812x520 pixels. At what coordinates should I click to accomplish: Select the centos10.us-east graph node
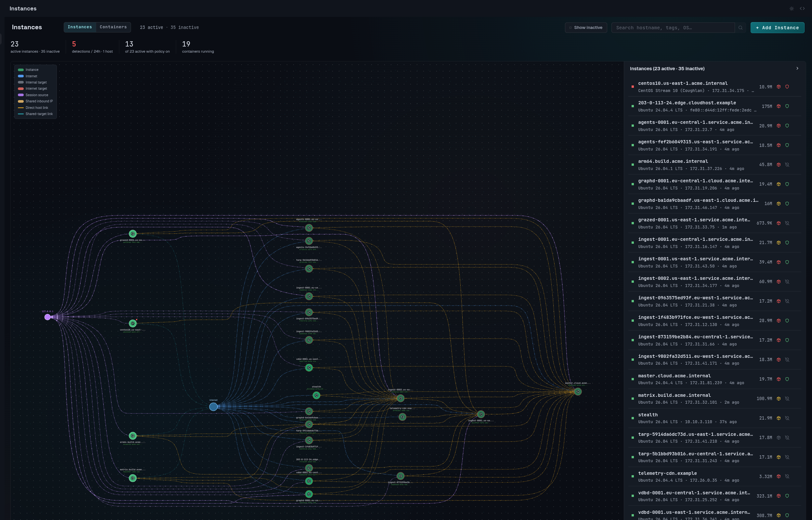tap(133, 323)
